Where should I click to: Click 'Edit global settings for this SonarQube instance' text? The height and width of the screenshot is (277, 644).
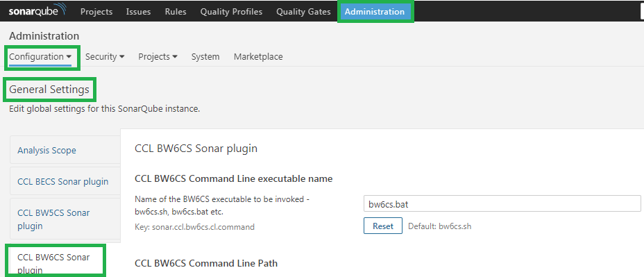[x=104, y=109]
